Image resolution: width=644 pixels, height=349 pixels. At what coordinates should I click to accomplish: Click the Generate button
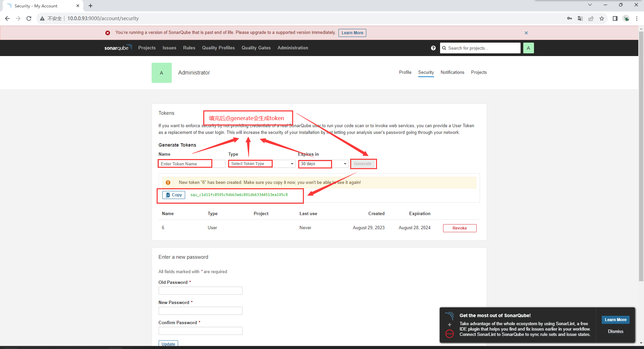coord(363,164)
